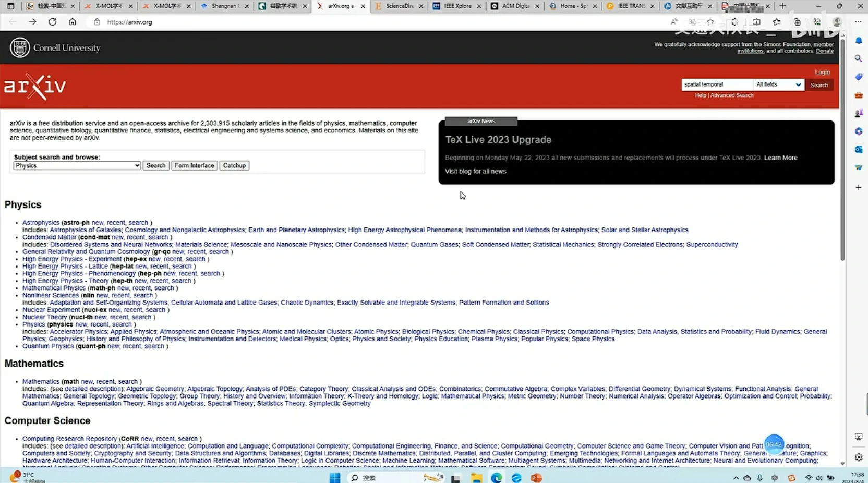Click the Form Interface button

click(x=194, y=165)
